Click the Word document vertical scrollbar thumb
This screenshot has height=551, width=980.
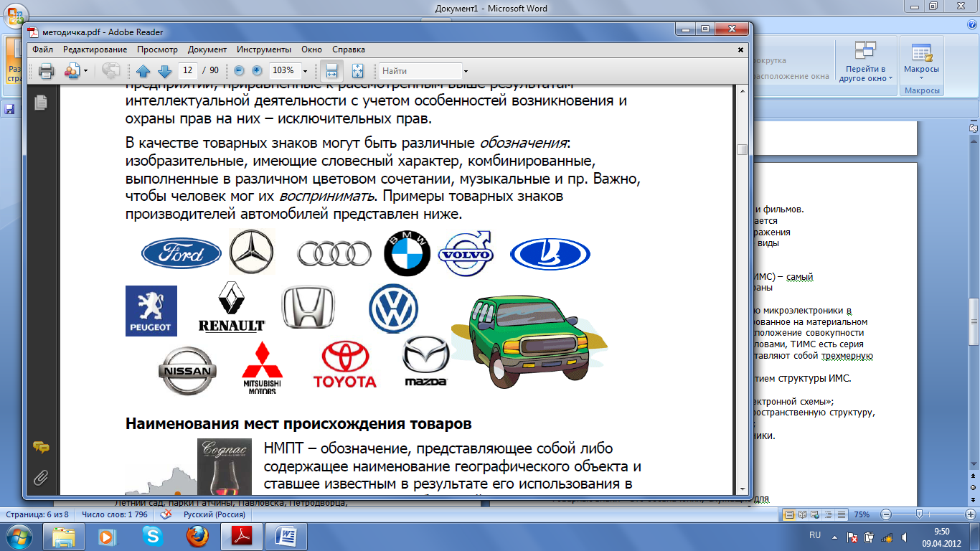pos(974,323)
